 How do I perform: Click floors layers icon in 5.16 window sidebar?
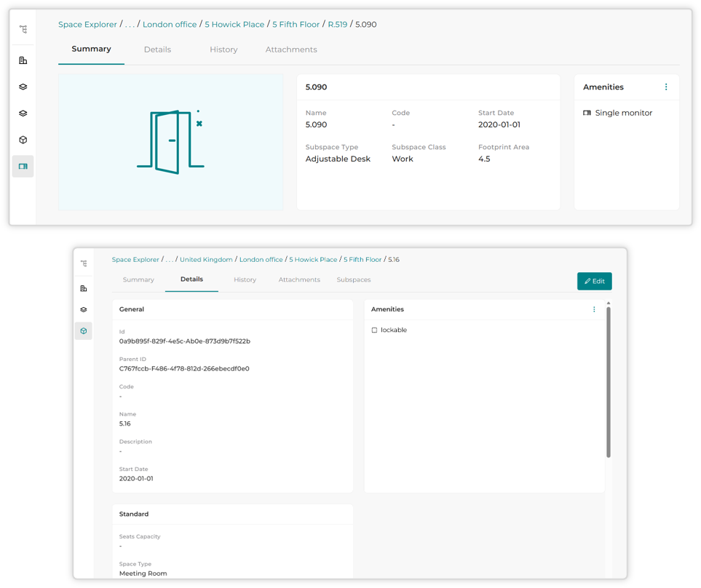click(x=84, y=309)
